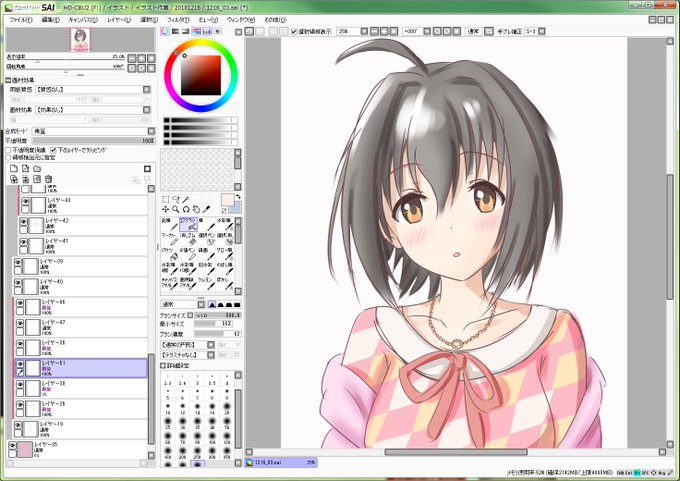This screenshot has width=680, height=481.
Task: Create a new linework layer
Action: pos(26,168)
